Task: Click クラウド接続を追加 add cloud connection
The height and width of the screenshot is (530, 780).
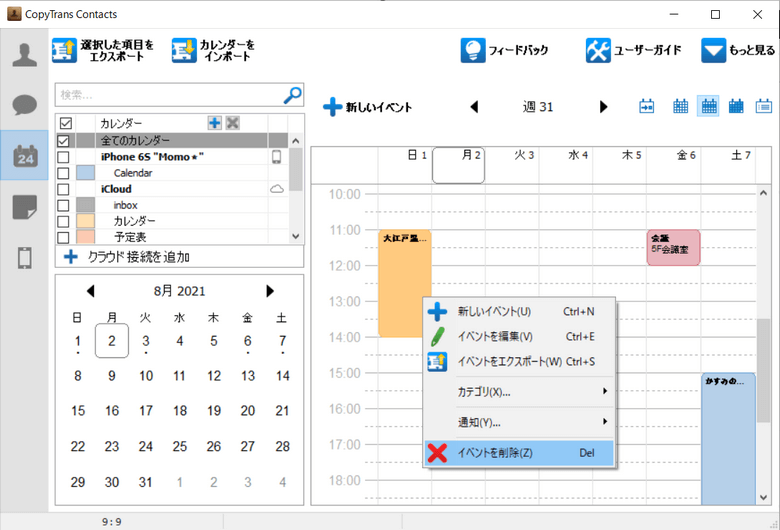Action: pyautogui.click(x=127, y=257)
